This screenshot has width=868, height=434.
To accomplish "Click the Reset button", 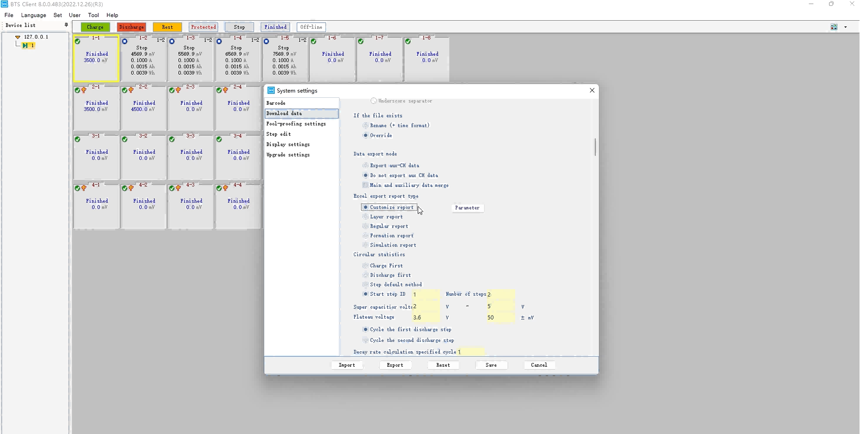I will click(x=443, y=365).
